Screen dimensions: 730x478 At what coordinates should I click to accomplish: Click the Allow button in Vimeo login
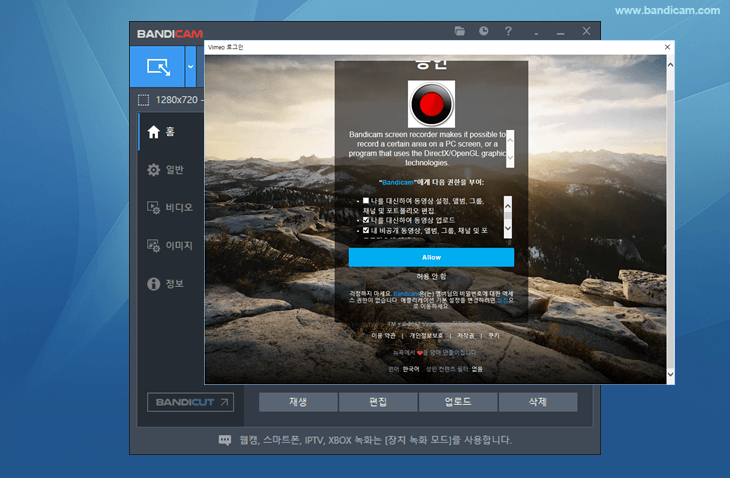(431, 257)
